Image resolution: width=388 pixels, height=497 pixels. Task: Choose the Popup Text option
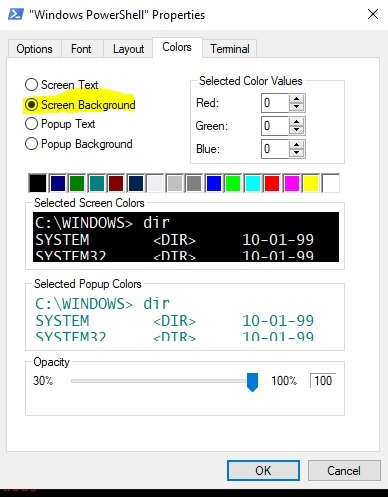[60, 124]
